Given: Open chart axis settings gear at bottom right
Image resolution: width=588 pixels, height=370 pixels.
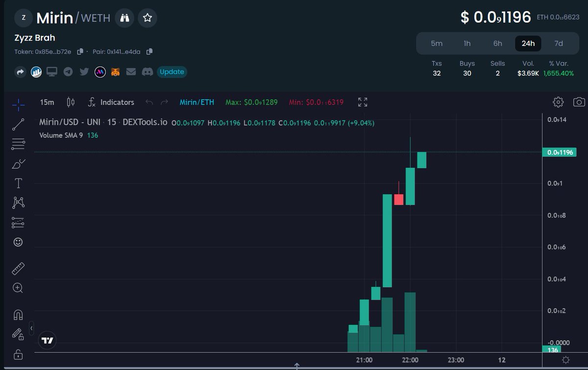Looking at the screenshot, I should (x=565, y=360).
